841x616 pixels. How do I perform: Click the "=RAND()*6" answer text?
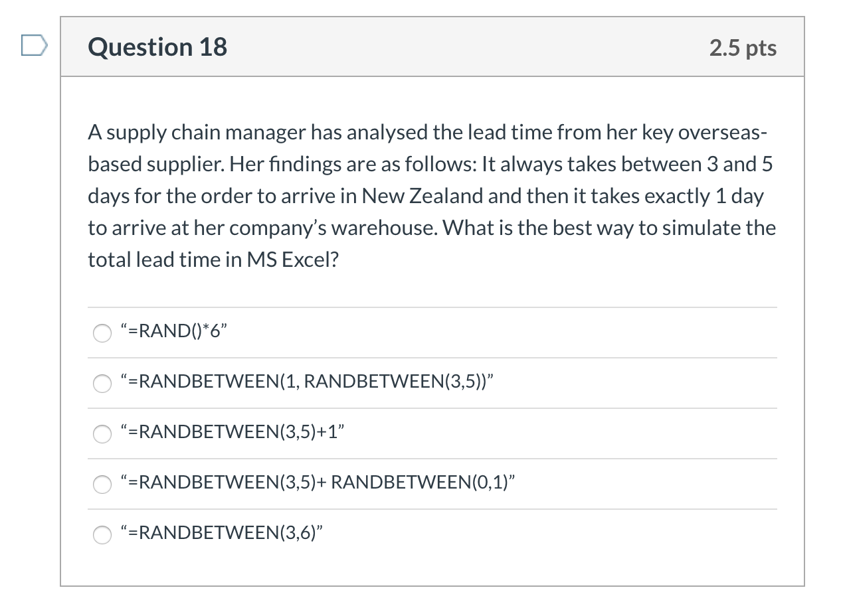click(x=173, y=331)
